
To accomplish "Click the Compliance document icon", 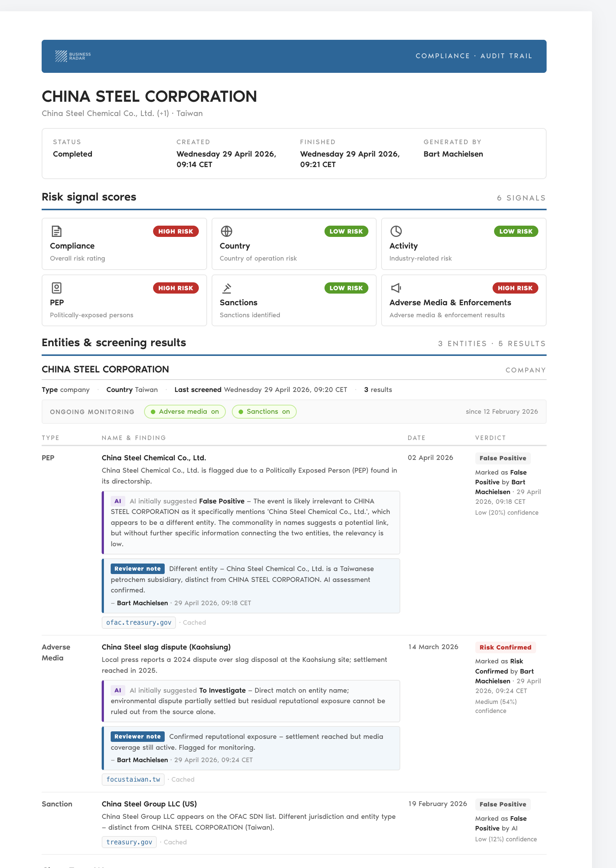I will click(57, 231).
